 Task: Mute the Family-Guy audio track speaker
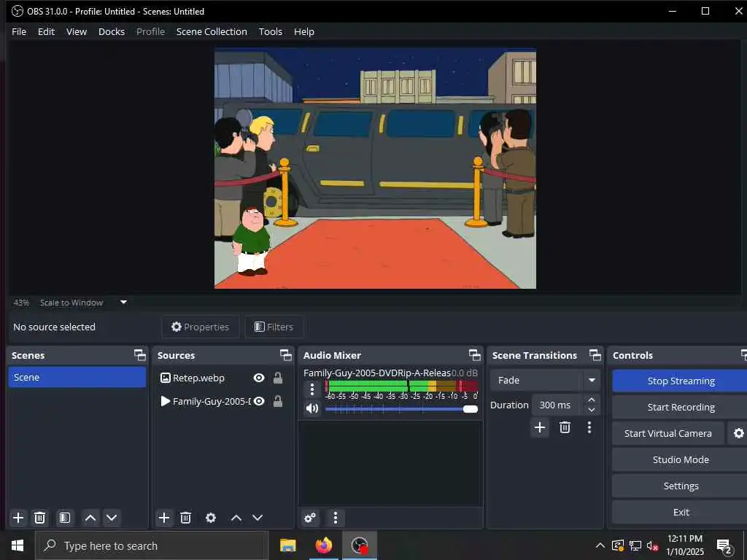[312, 408]
